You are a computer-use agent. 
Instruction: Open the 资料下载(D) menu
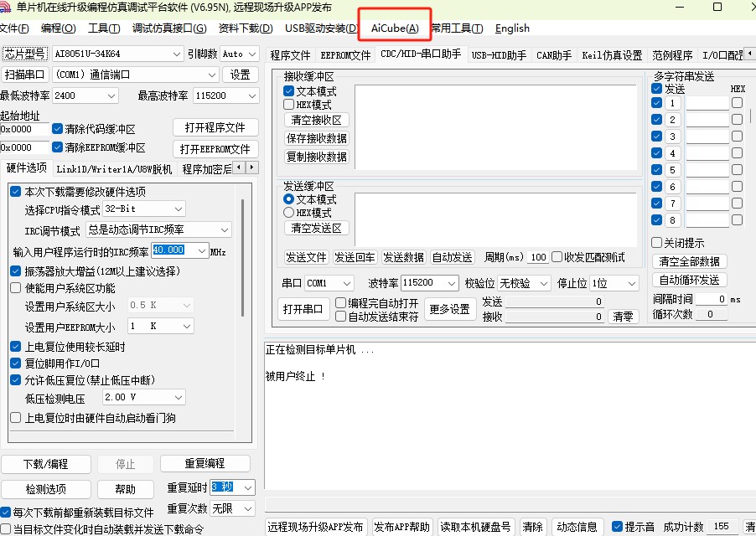pos(246,28)
